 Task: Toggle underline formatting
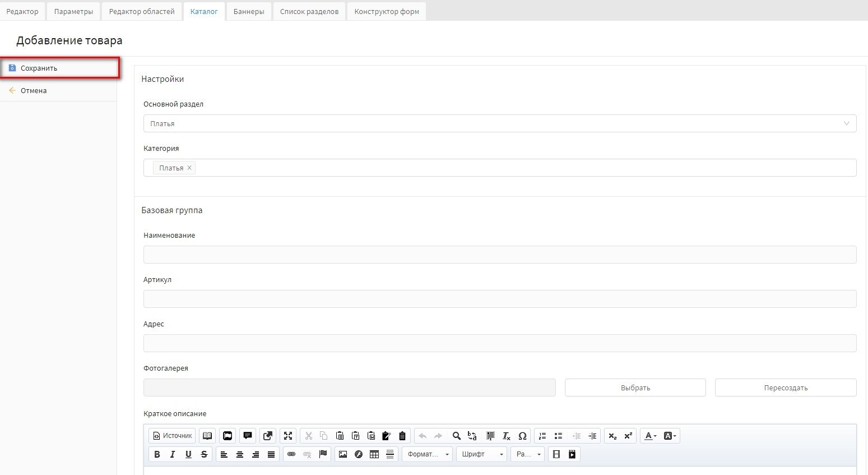pos(188,454)
